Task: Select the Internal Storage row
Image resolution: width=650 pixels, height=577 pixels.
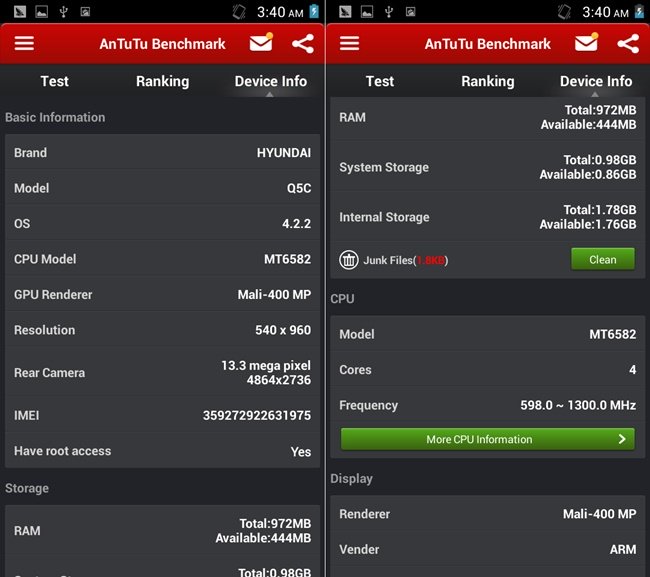Action: 487,217
